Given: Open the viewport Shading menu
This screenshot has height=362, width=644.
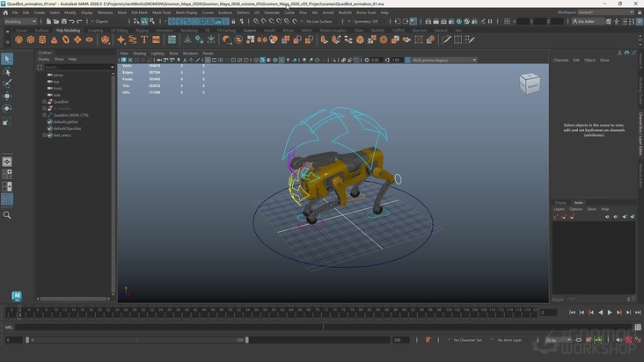Looking at the screenshot, I should 139,53.
